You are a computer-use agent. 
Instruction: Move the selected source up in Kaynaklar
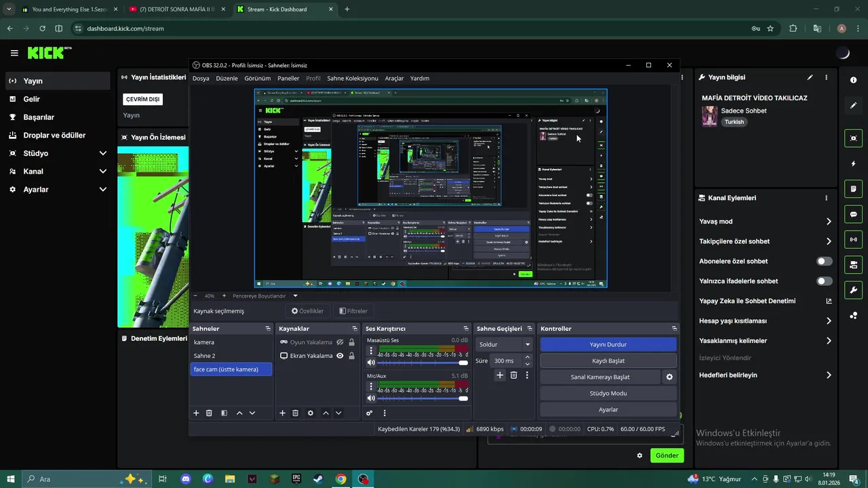[x=325, y=413]
